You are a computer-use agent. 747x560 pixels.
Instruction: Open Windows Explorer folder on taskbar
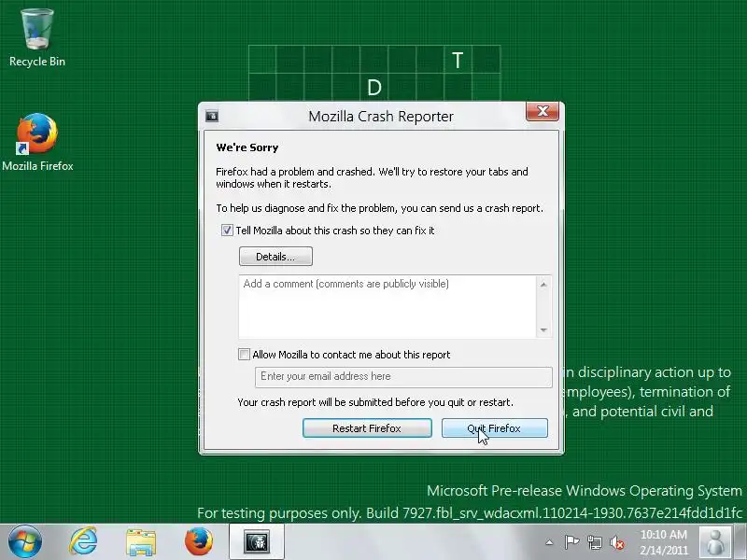141,542
